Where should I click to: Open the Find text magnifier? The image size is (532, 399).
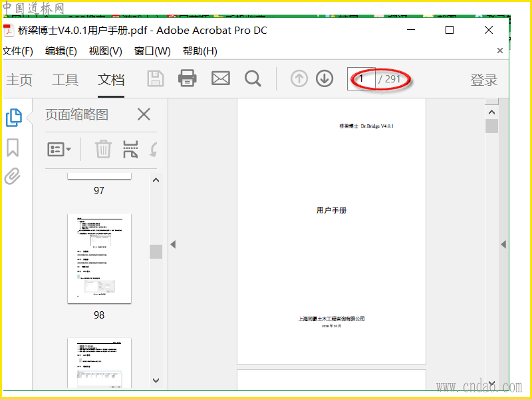[253, 78]
